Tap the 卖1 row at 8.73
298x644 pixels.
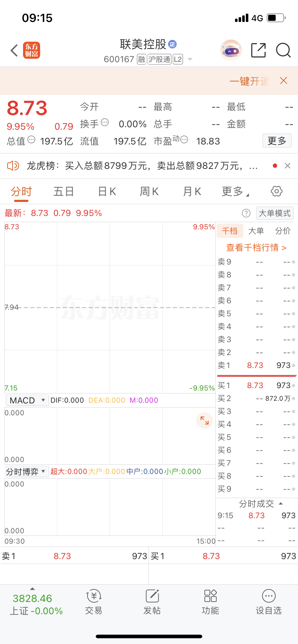pyautogui.click(x=257, y=365)
